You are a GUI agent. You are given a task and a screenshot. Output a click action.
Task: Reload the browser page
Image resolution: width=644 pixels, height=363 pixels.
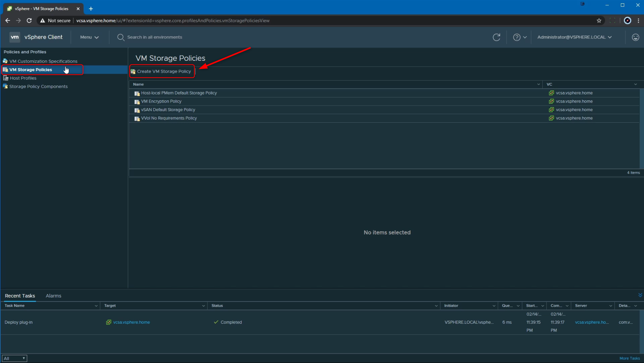click(x=29, y=20)
